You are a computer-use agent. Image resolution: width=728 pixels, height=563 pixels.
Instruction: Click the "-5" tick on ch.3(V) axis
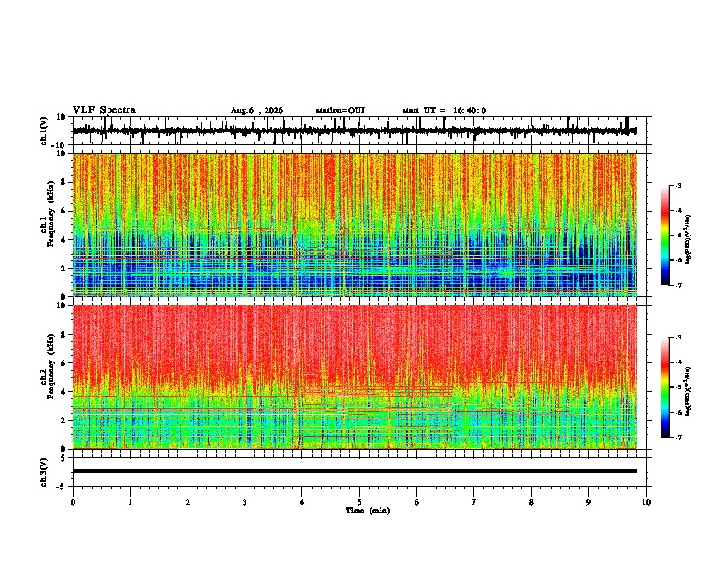[63, 486]
